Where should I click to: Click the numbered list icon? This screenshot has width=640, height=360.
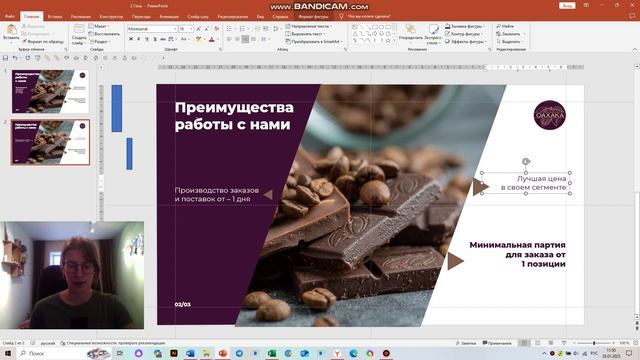(x=243, y=29)
